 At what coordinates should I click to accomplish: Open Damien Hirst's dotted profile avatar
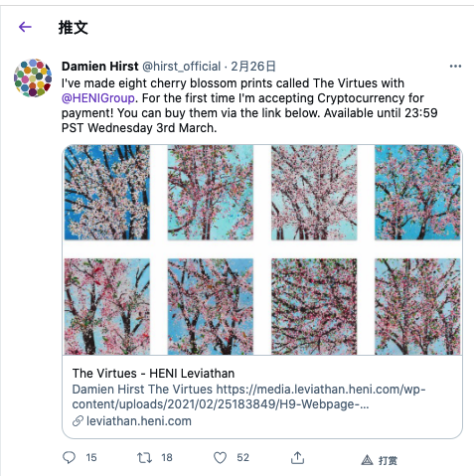pyautogui.click(x=33, y=79)
